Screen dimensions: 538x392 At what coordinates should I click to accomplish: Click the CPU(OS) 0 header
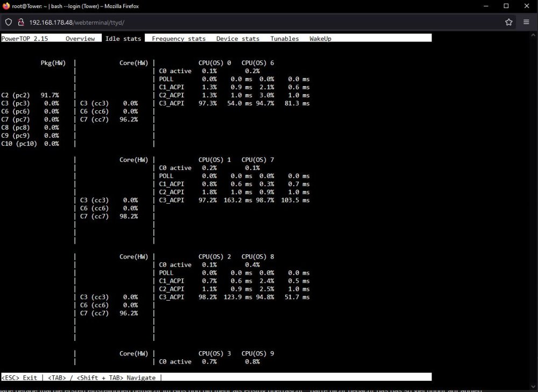point(215,63)
